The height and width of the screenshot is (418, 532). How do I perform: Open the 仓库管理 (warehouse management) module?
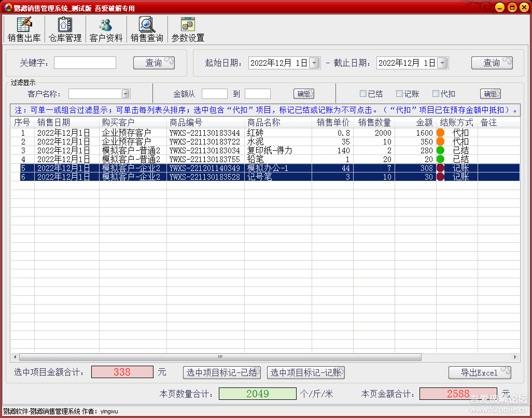[64, 28]
